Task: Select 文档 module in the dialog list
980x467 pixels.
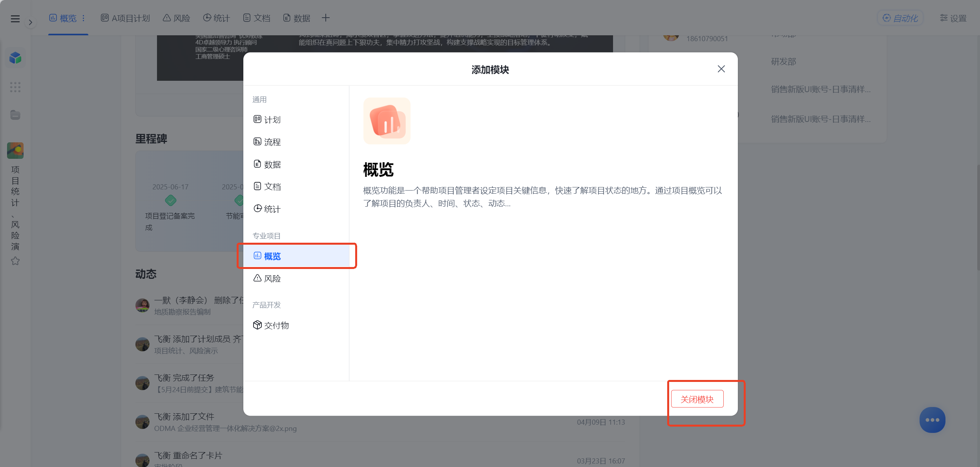Action: tap(296, 187)
